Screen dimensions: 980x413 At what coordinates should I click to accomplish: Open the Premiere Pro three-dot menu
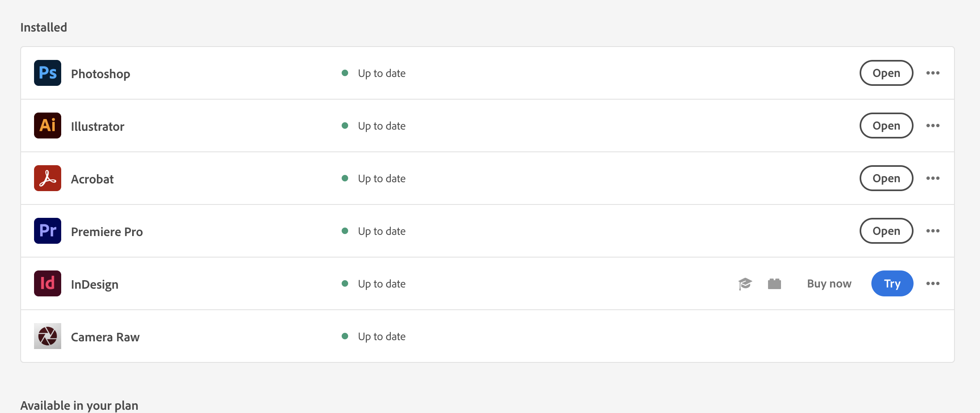click(933, 231)
